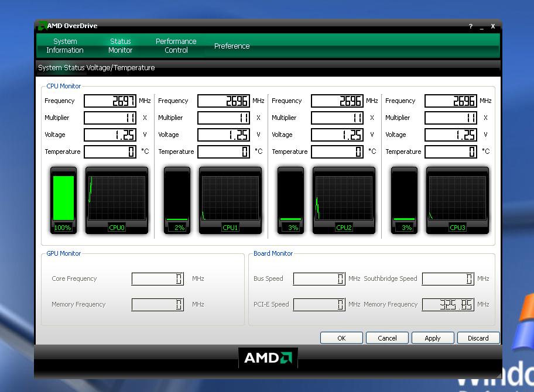Click the CPU2 frequency readout field
This screenshot has width=534, height=392.
(x=337, y=101)
